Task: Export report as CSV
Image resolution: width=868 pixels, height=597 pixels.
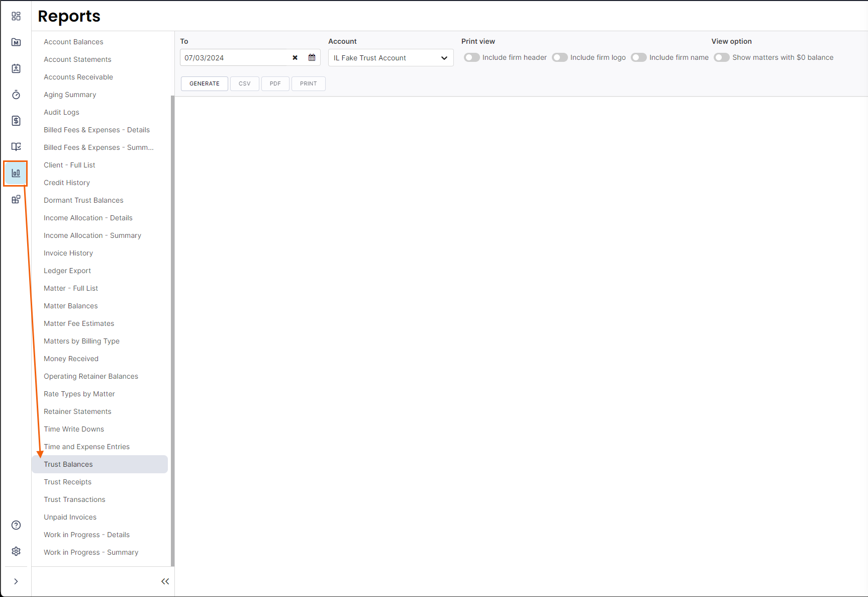Action: click(245, 83)
